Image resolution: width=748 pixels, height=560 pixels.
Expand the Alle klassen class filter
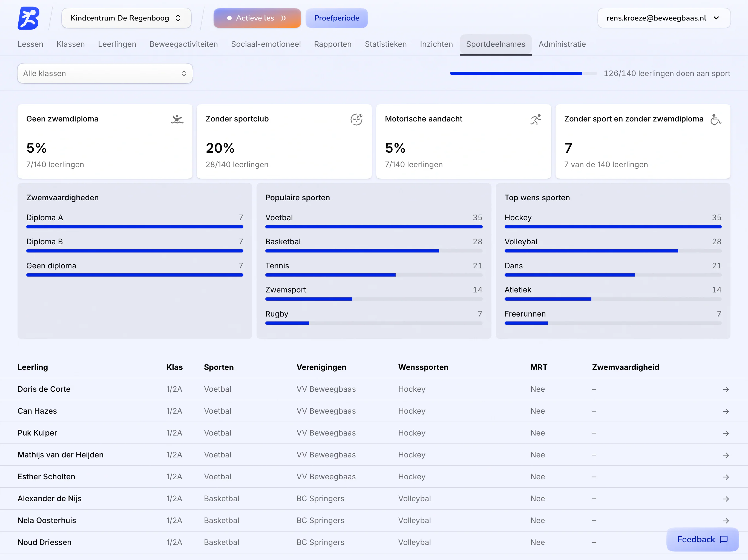tap(105, 73)
